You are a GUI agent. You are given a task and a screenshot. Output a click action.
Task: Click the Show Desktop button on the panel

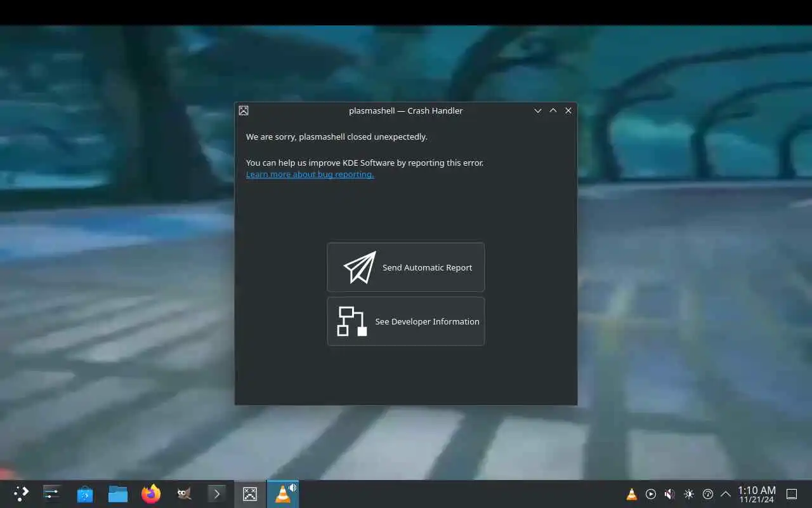[792, 494]
